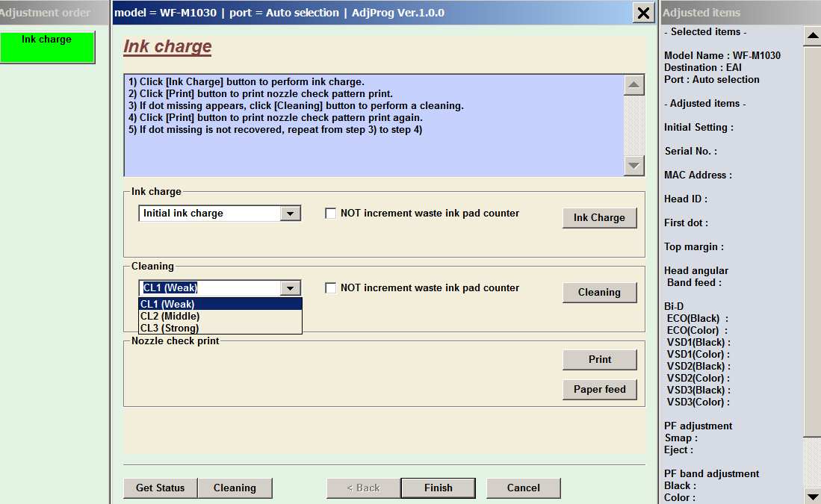
Task: Click 'Head ID :' entry
Action: pyautogui.click(x=685, y=199)
